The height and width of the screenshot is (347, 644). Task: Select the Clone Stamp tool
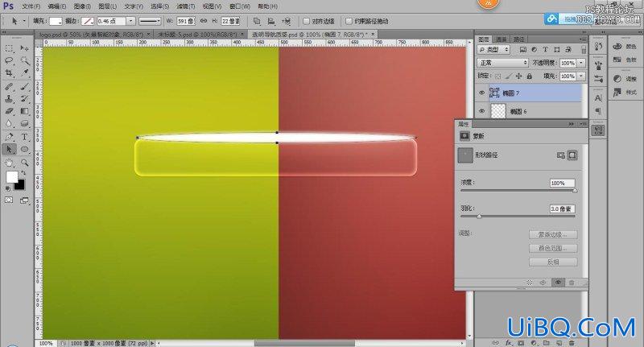(x=9, y=99)
